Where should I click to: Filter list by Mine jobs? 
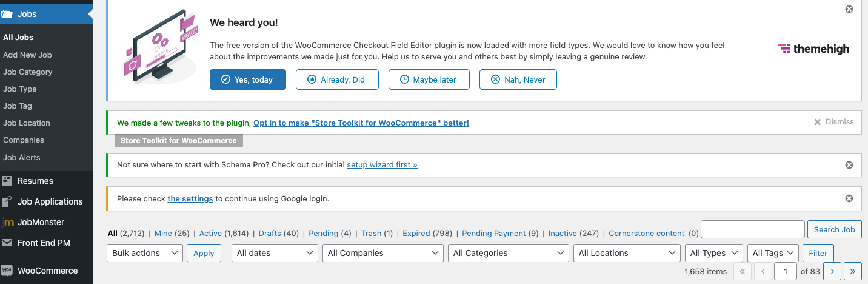pos(163,233)
